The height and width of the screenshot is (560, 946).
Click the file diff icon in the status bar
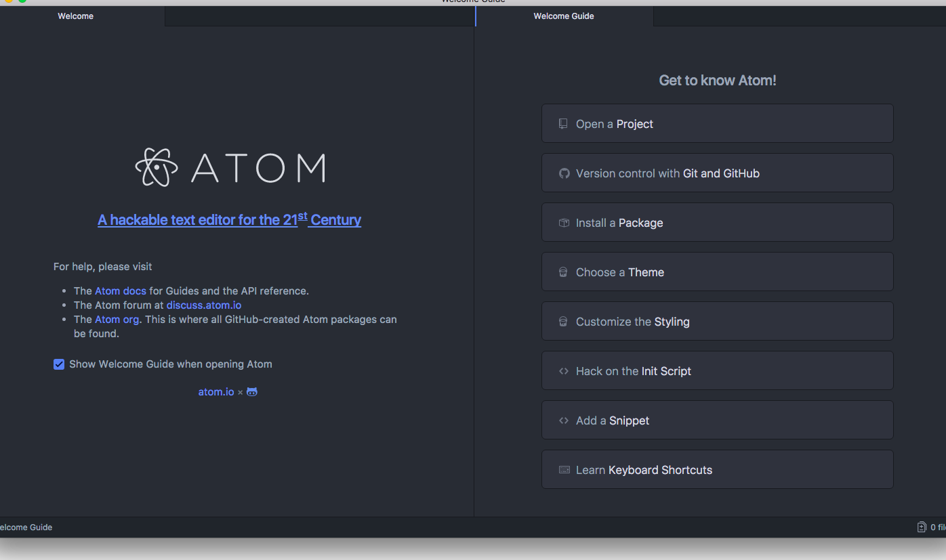922,527
